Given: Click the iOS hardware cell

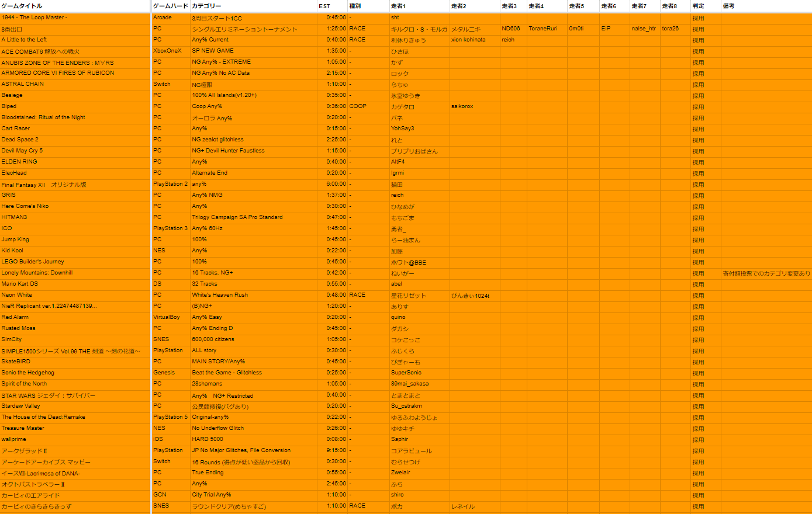Looking at the screenshot, I should (171, 440).
